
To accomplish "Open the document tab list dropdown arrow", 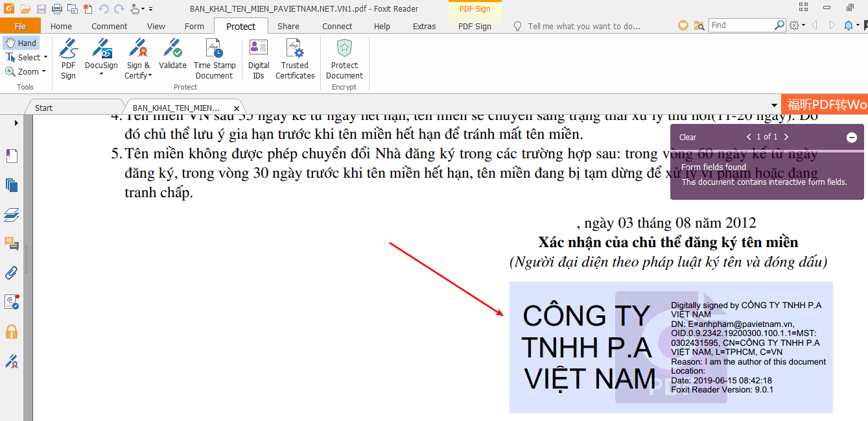I will coord(774,106).
